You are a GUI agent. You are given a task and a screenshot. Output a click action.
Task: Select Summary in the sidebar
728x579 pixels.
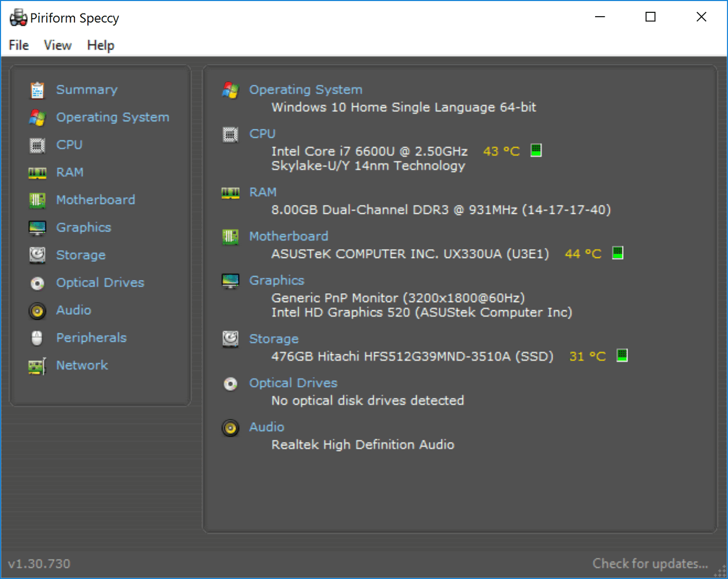tap(87, 90)
